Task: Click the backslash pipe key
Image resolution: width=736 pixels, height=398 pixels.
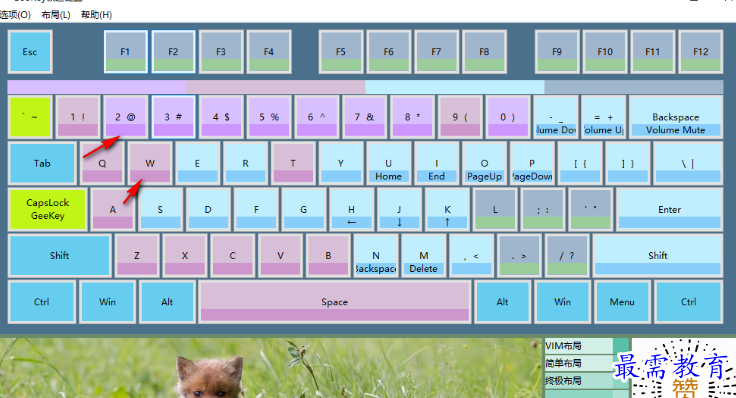Action: [x=688, y=163]
